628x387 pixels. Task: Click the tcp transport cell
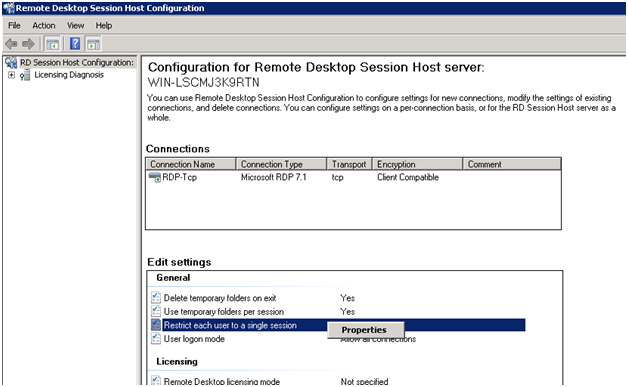click(x=337, y=177)
